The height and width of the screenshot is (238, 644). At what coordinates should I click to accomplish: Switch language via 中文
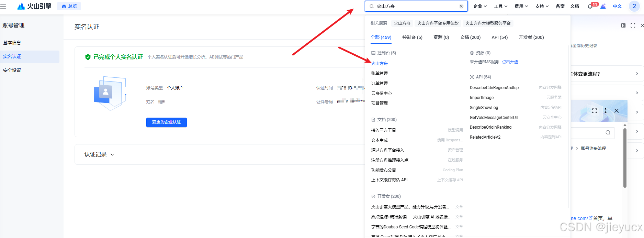click(x=617, y=6)
